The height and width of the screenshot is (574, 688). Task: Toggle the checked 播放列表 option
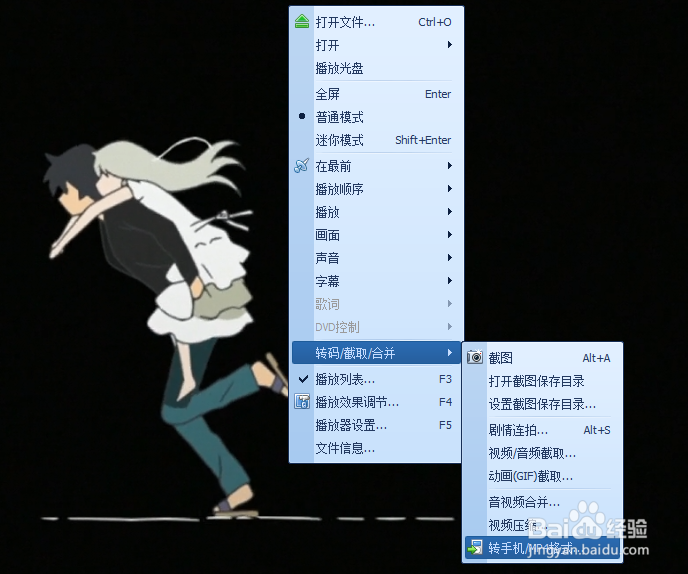click(375, 379)
